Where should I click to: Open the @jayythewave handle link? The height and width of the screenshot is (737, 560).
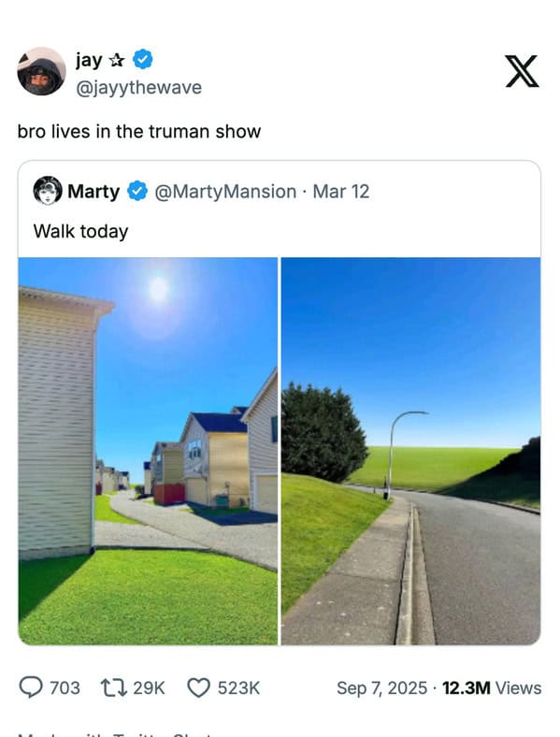[138, 87]
